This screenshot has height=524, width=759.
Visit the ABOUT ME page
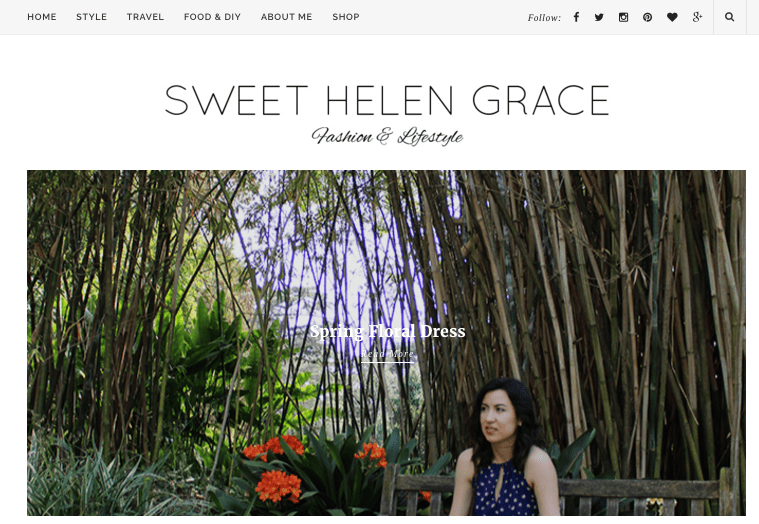click(x=287, y=17)
